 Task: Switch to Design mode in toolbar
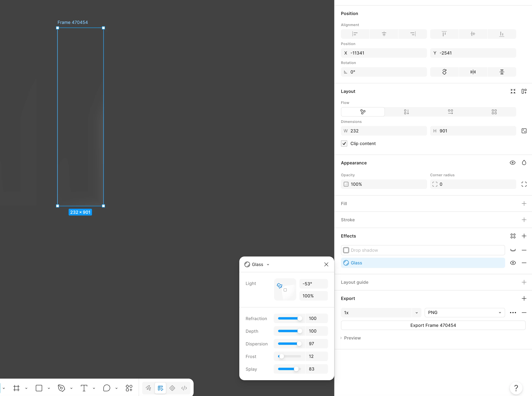[160, 388]
